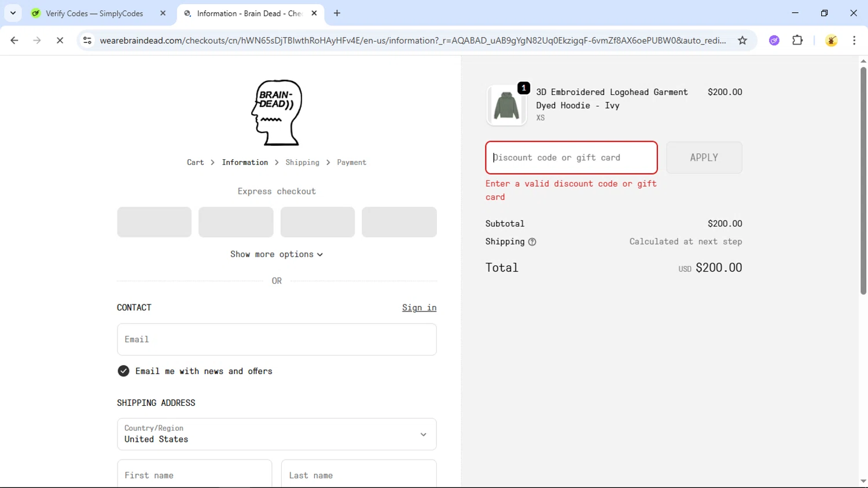
Task: Close the Information - Brain Dead tab
Action: click(314, 13)
